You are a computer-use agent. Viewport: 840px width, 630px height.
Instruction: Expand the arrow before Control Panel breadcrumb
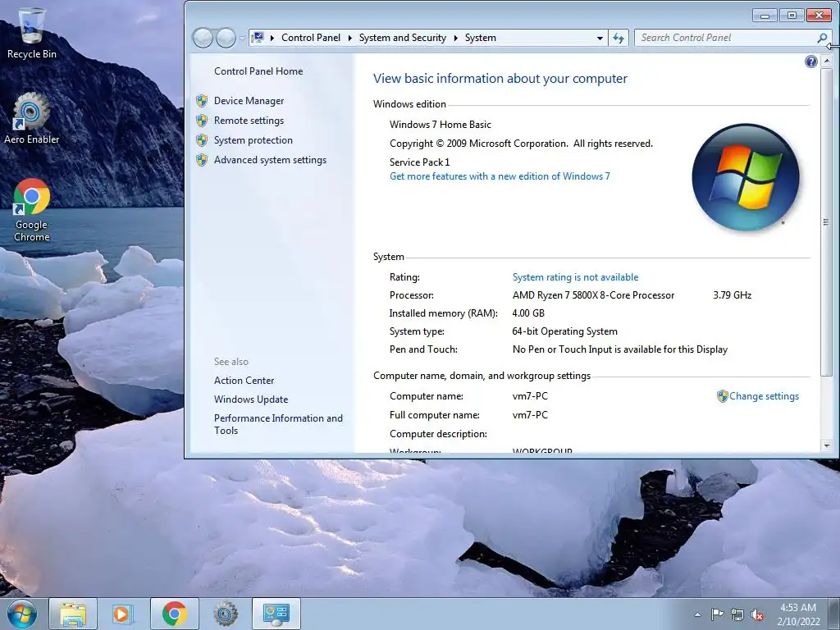272,38
